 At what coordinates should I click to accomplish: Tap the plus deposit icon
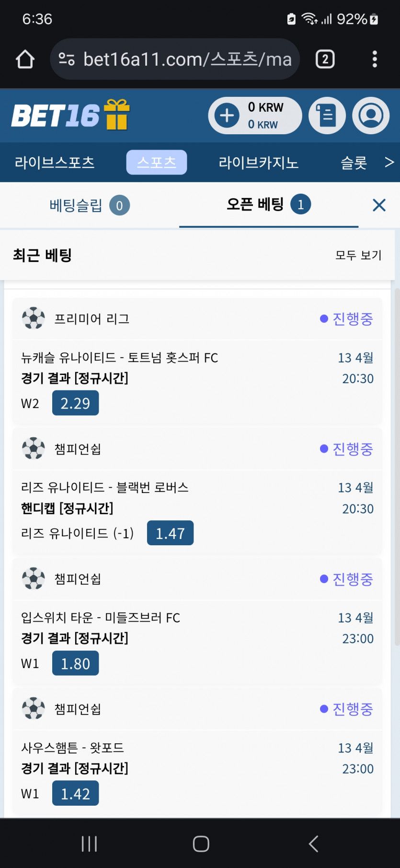click(x=227, y=116)
